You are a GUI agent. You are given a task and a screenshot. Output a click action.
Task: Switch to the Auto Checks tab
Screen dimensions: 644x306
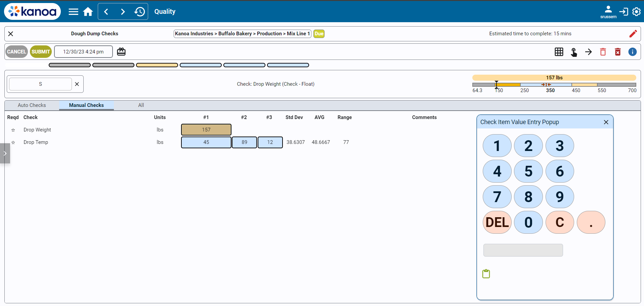pos(32,105)
